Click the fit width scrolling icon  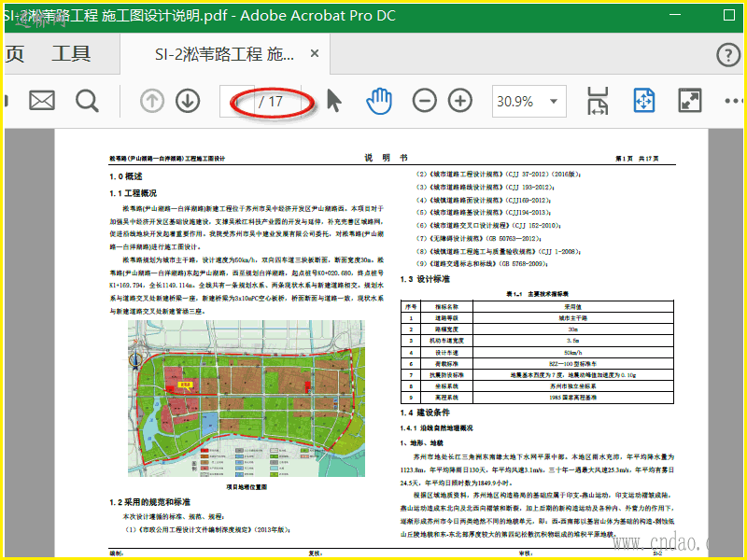click(x=598, y=101)
